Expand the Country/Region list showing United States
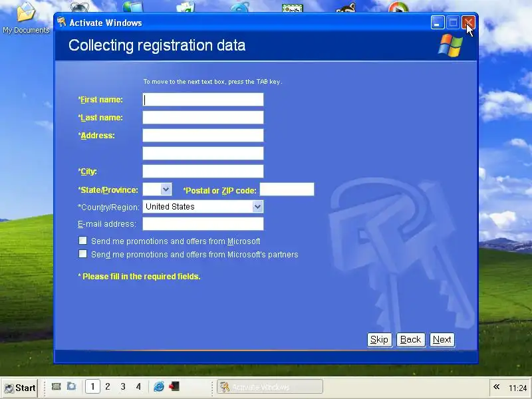Image resolution: width=532 pixels, height=399 pixels. click(x=257, y=206)
